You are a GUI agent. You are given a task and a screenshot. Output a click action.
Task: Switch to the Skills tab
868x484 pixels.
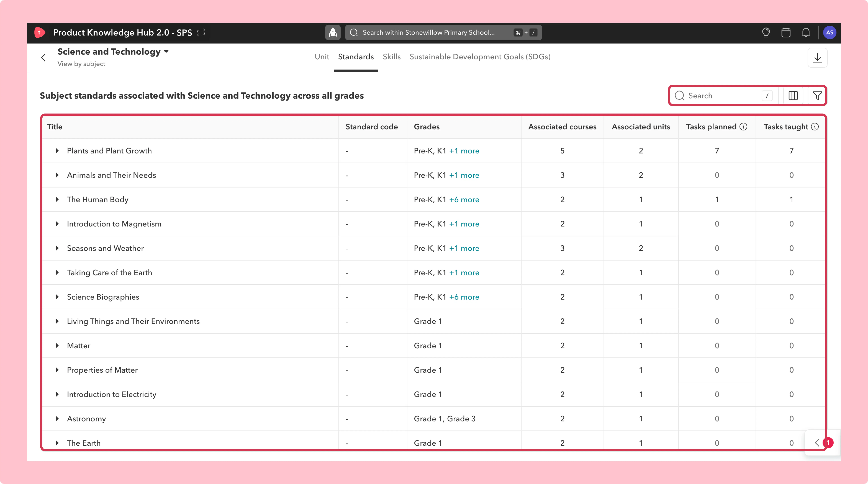pyautogui.click(x=391, y=57)
